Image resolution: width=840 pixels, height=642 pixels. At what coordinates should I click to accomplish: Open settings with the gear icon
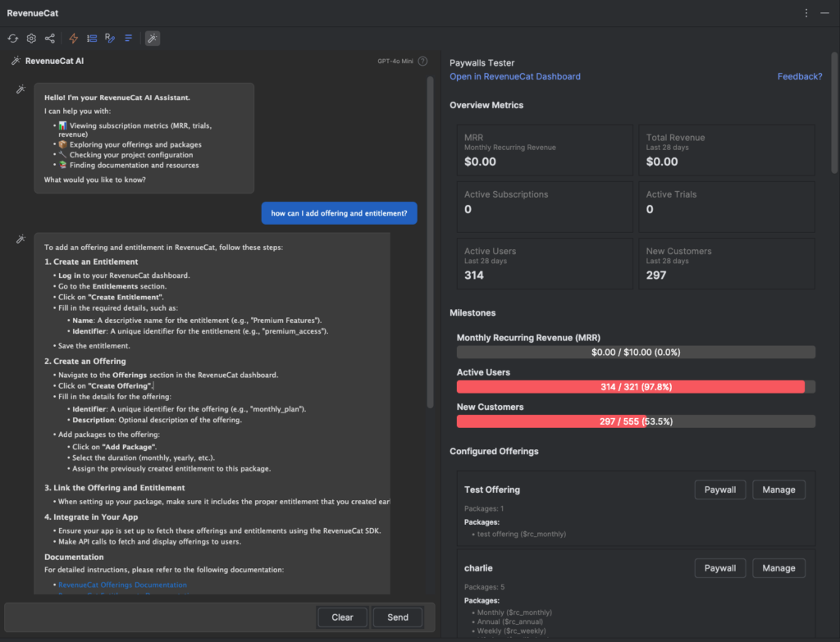[x=31, y=39]
